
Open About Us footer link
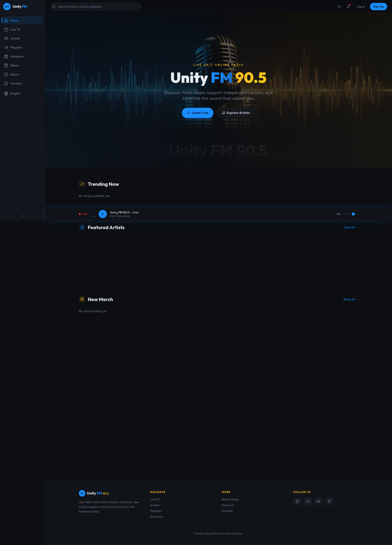[x=228, y=505]
